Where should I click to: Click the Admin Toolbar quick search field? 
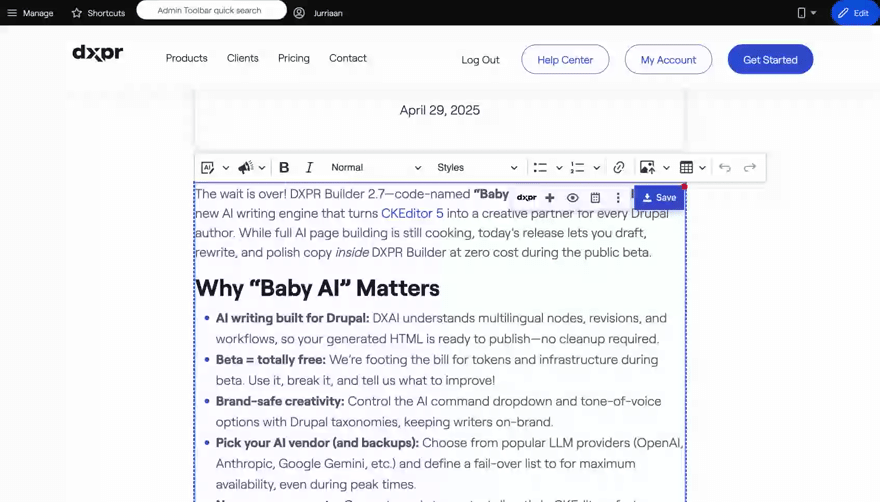point(209,11)
